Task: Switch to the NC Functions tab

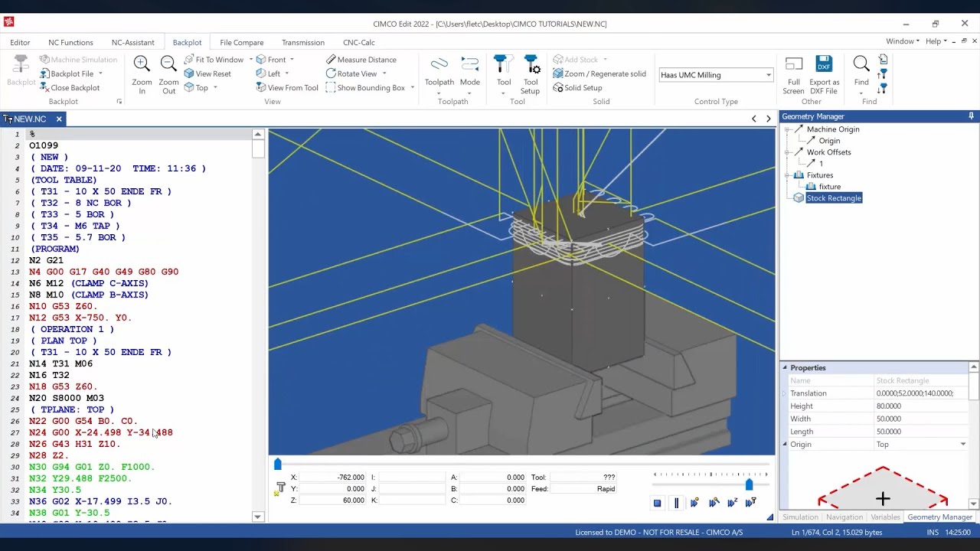Action: point(70,42)
